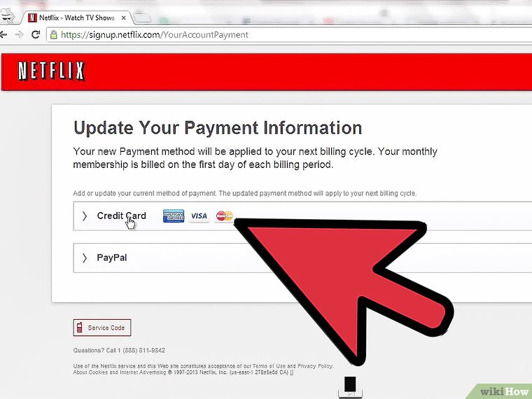
Task: Click the browser back arrow
Action: (3, 34)
